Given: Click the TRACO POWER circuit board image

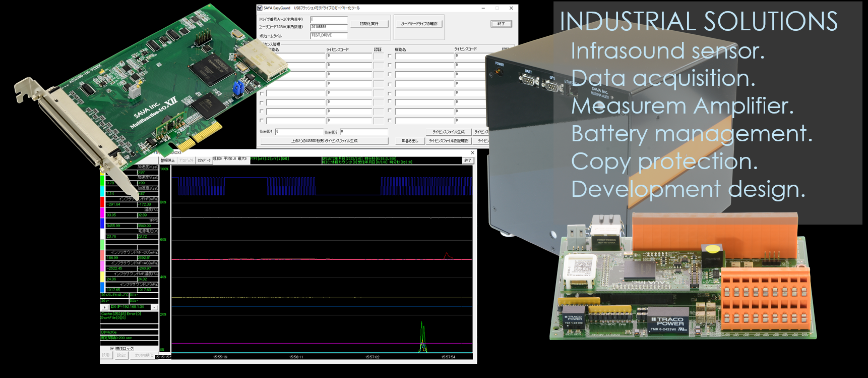Looking at the screenshot, I should click(x=683, y=277).
